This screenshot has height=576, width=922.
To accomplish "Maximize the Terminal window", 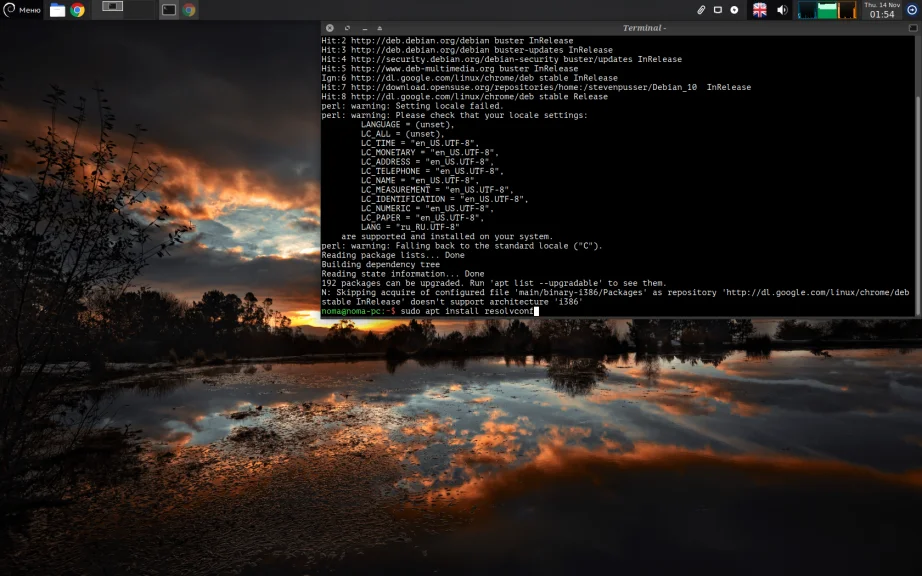I will coord(347,28).
